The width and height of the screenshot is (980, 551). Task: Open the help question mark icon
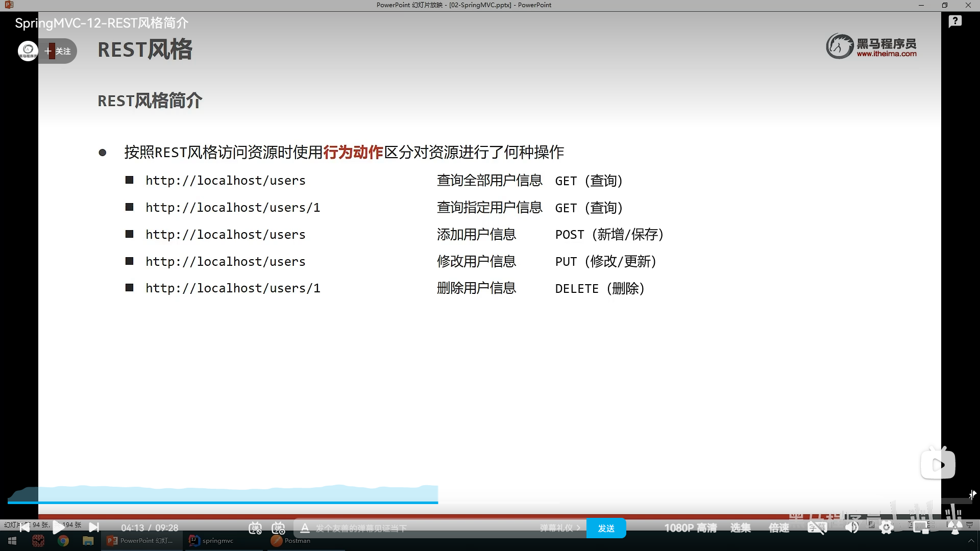tap(955, 21)
